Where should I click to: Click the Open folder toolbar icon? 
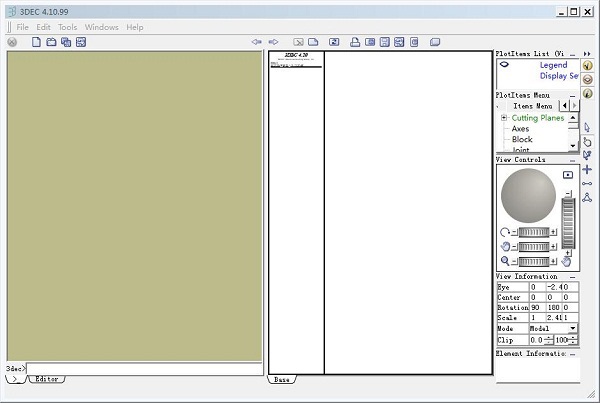click(x=51, y=42)
